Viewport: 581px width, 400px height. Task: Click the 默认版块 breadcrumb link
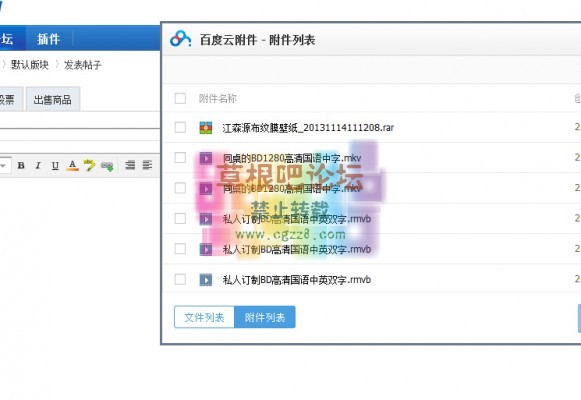[x=30, y=65]
